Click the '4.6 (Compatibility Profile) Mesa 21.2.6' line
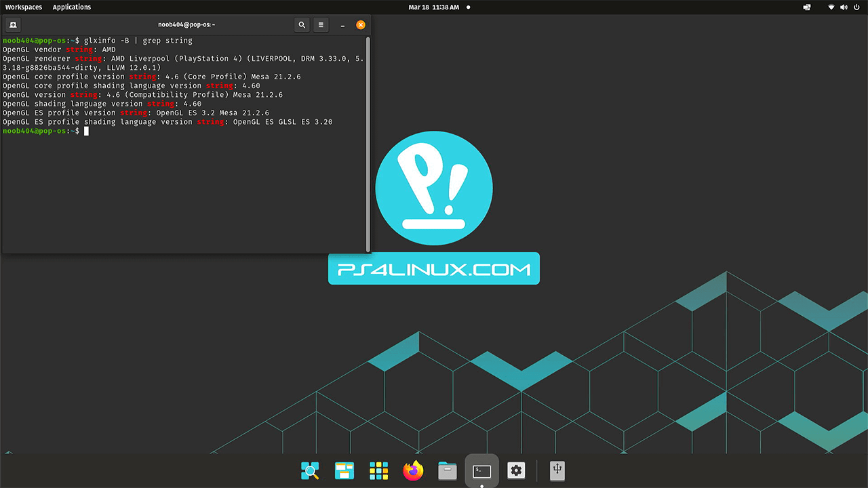The width and height of the screenshot is (868, 488). (x=142, y=95)
